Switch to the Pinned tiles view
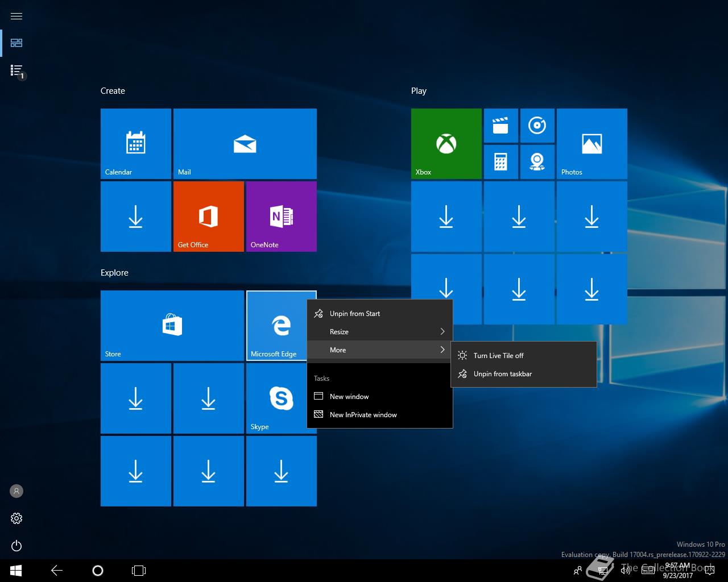Viewport: 728px width, 582px height. point(16,43)
